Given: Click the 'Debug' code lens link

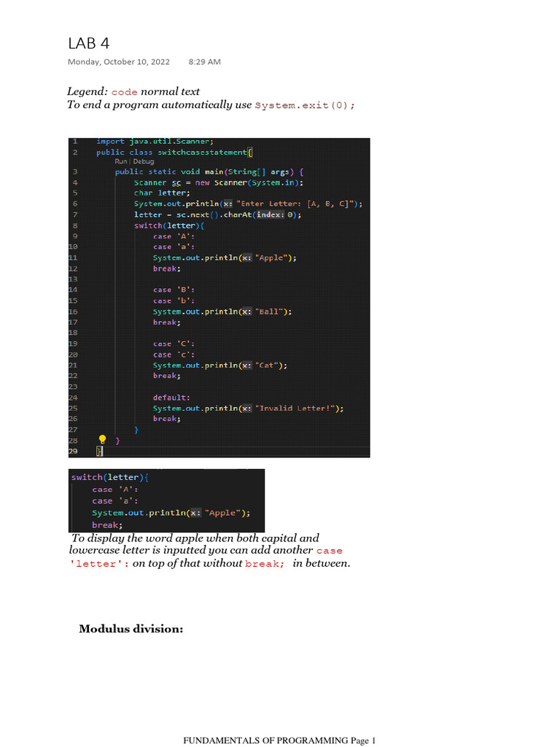Looking at the screenshot, I should click(144, 161).
